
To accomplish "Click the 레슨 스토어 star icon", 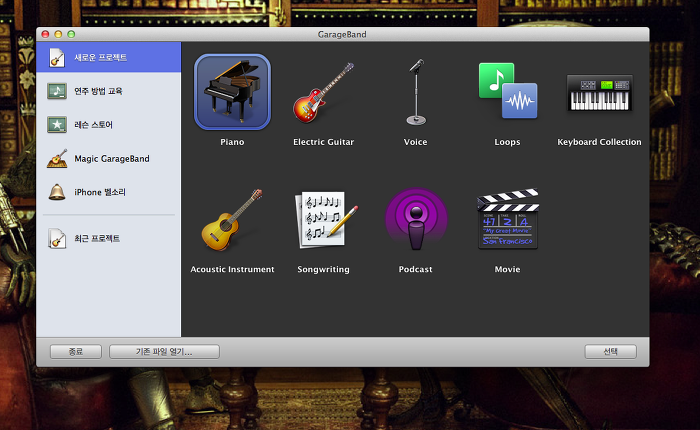I will click(x=57, y=125).
